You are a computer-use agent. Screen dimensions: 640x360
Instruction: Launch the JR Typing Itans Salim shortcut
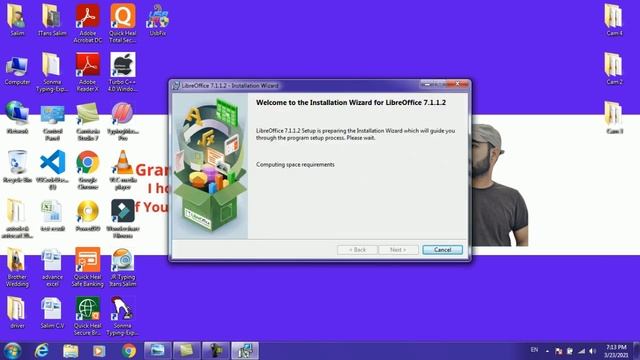click(122, 267)
